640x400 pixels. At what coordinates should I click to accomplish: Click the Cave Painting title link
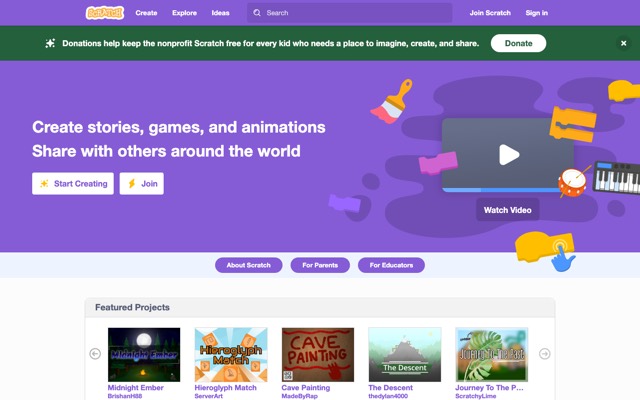(306, 388)
